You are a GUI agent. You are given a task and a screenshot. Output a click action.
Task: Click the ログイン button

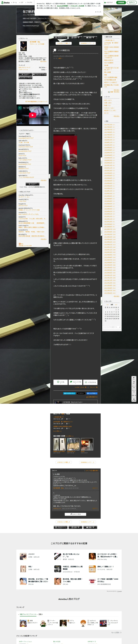[x=132, y=2]
